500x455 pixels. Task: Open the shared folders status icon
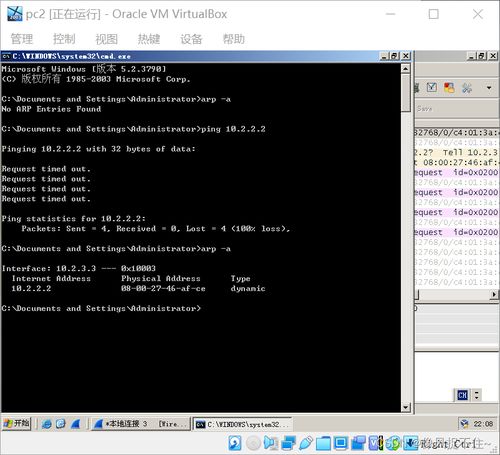pyautogui.click(x=323, y=443)
